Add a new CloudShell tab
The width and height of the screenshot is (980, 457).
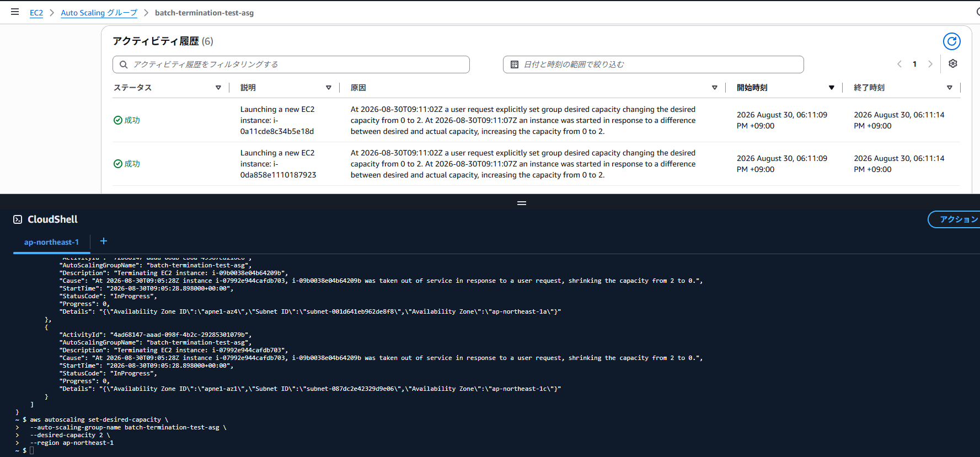(103, 241)
